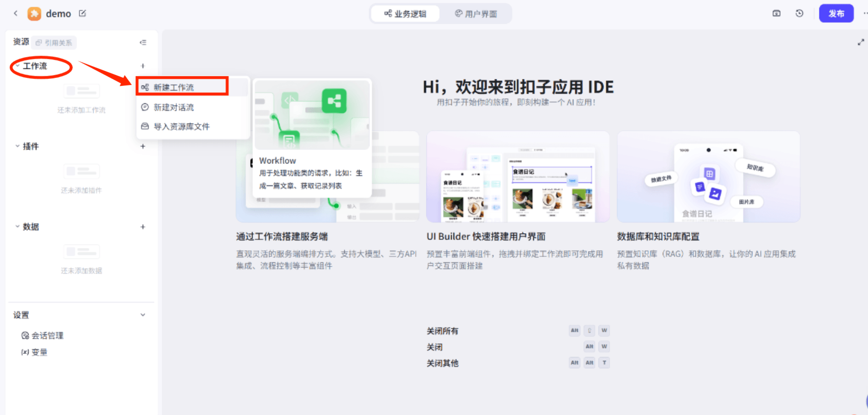This screenshot has height=415, width=868.
Task: Open the version history clock icon
Action: tap(800, 13)
